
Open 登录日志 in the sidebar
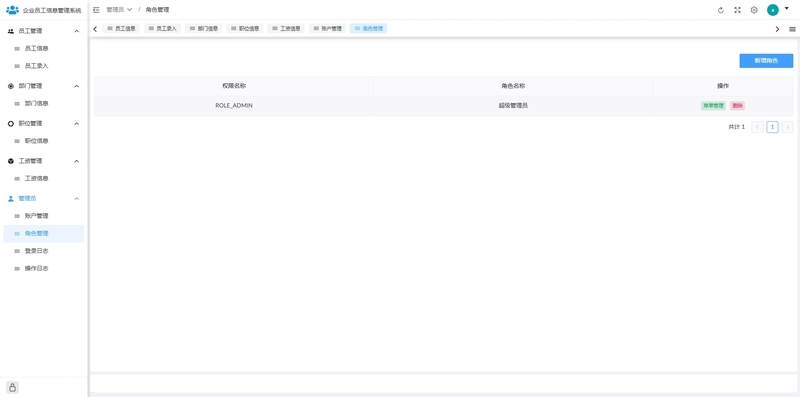coord(44,251)
